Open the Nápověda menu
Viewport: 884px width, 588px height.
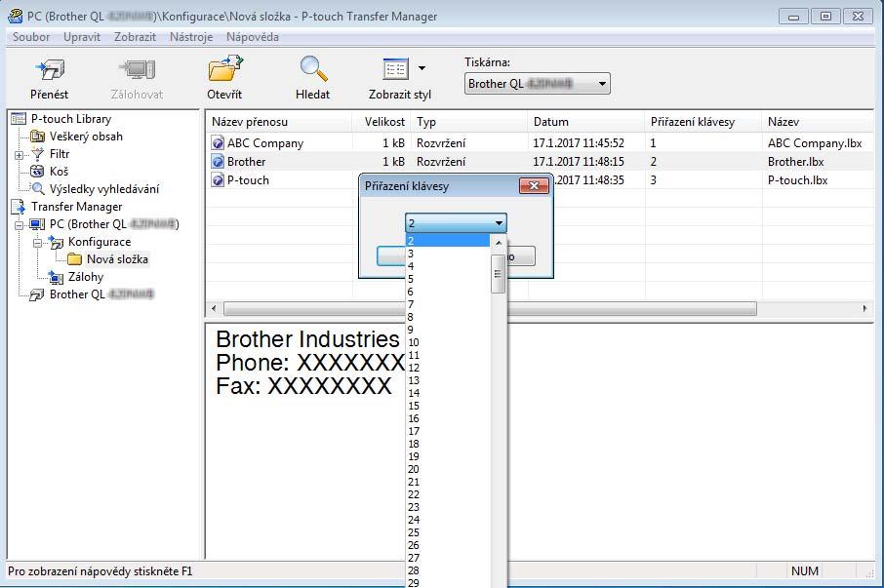tap(253, 37)
